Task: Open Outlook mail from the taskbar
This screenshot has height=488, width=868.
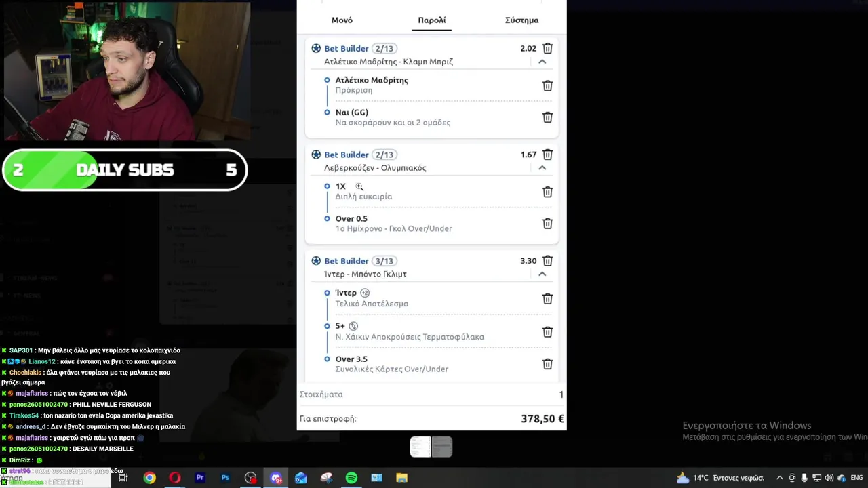Action: click(301, 478)
